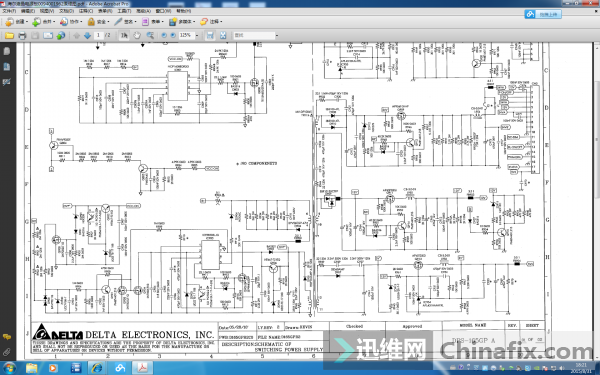Toggle fit-one-full-page view
This screenshot has width=600, height=375.
(x=223, y=36)
